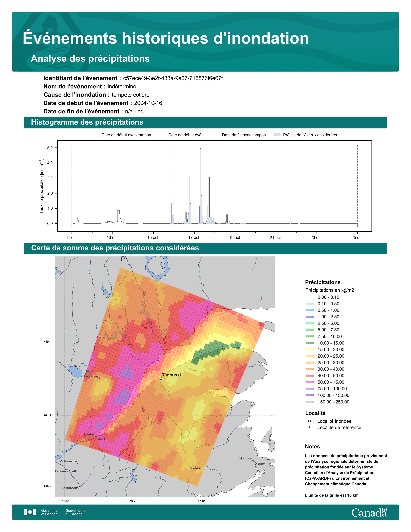Click the Lévis label on the map
The image size is (411, 532).
point(101,439)
